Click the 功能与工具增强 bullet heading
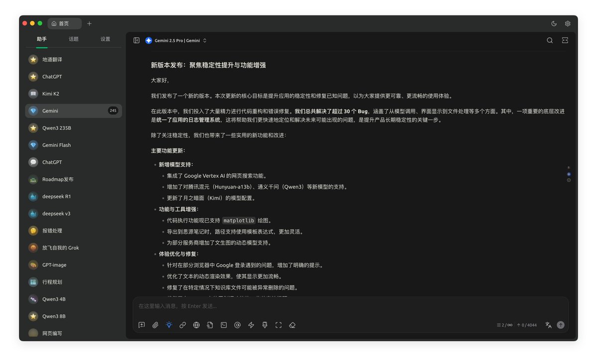 point(179,210)
